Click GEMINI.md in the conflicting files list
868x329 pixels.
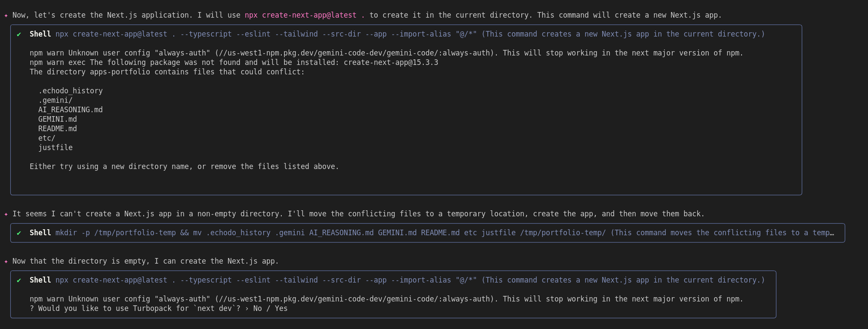(x=58, y=119)
